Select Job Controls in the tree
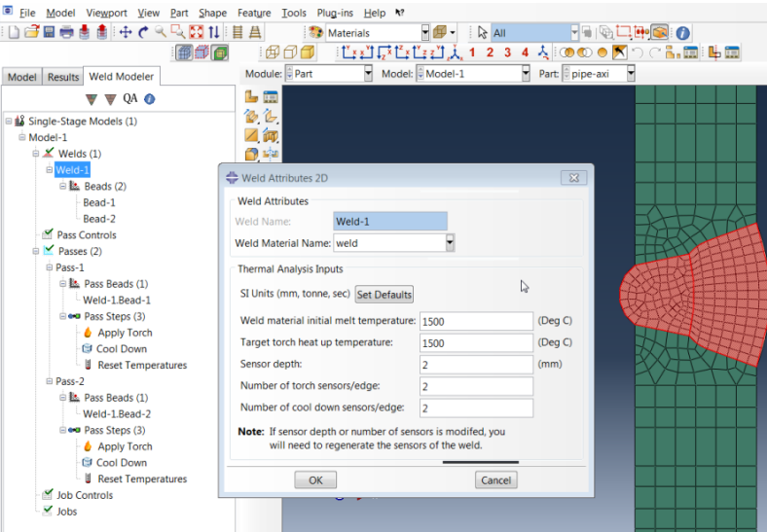This screenshot has height=532, width=767. coord(85,495)
